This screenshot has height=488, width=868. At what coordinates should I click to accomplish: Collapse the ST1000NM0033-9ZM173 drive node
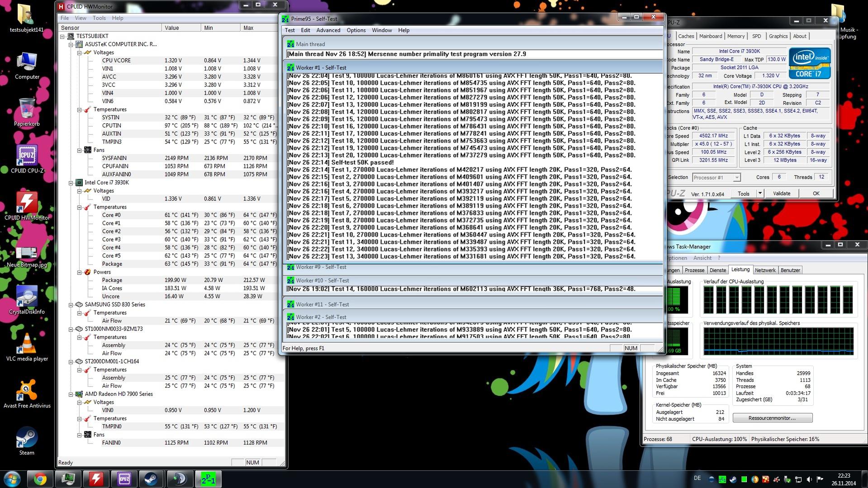click(x=71, y=329)
